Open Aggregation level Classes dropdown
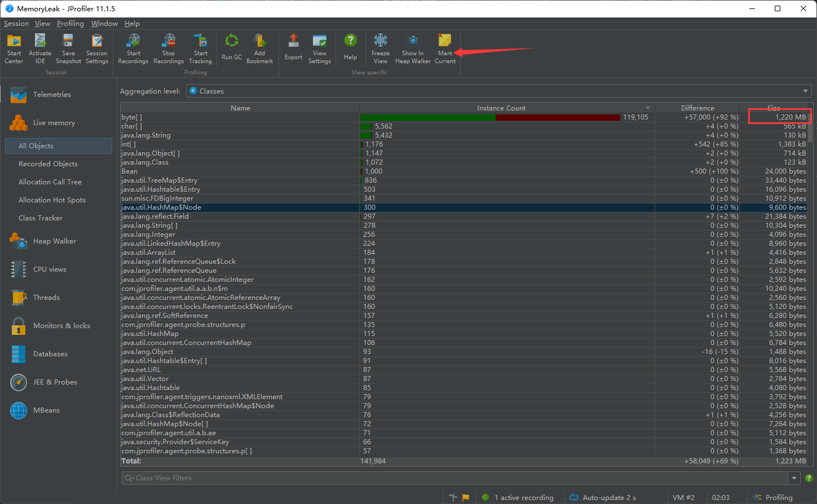This screenshot has width=817, height=504. [499, 91]
